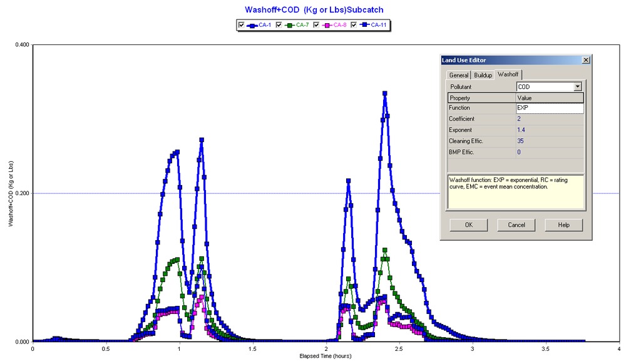Click the green CA-7 marker symbol
This screenshot has width=626, height=364.
pos(289,25)
